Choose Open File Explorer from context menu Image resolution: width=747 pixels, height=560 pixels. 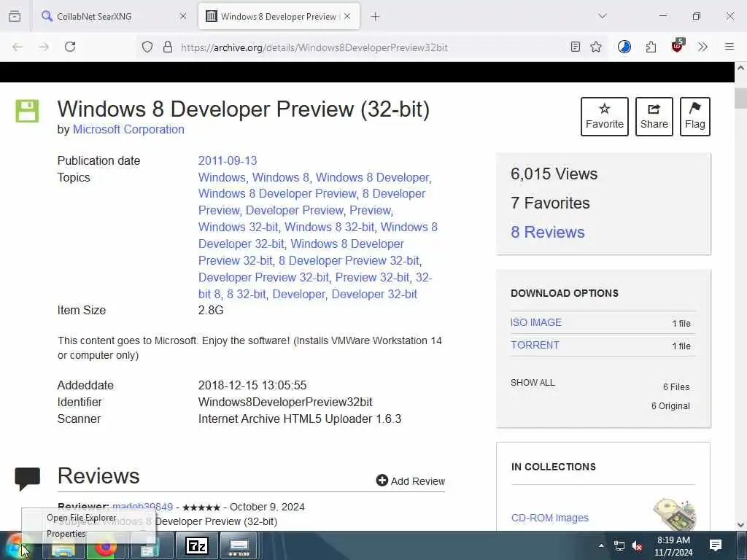[x=82, y=518]
